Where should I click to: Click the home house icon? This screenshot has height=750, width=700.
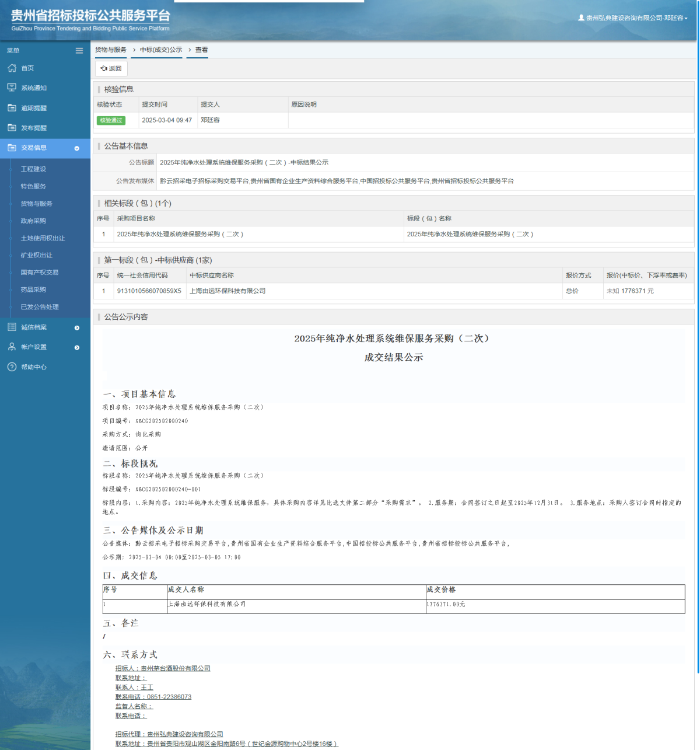pos(12,68)
